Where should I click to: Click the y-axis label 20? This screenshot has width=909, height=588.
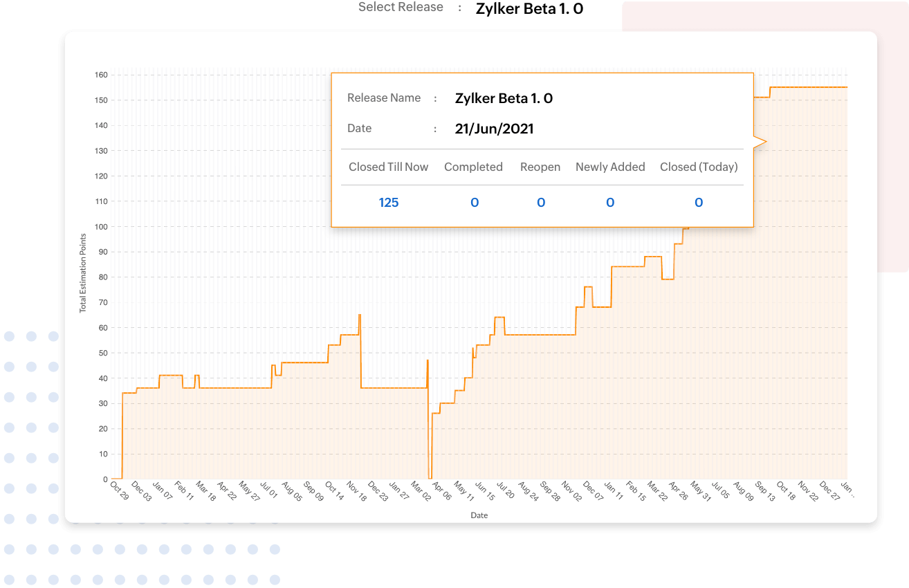coord(104,429)
